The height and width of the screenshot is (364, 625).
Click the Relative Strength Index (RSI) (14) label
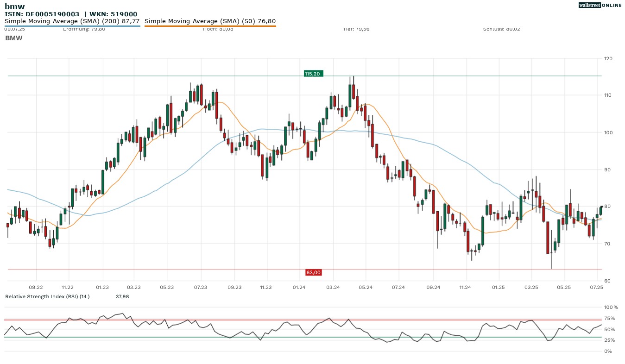(47, 296)
